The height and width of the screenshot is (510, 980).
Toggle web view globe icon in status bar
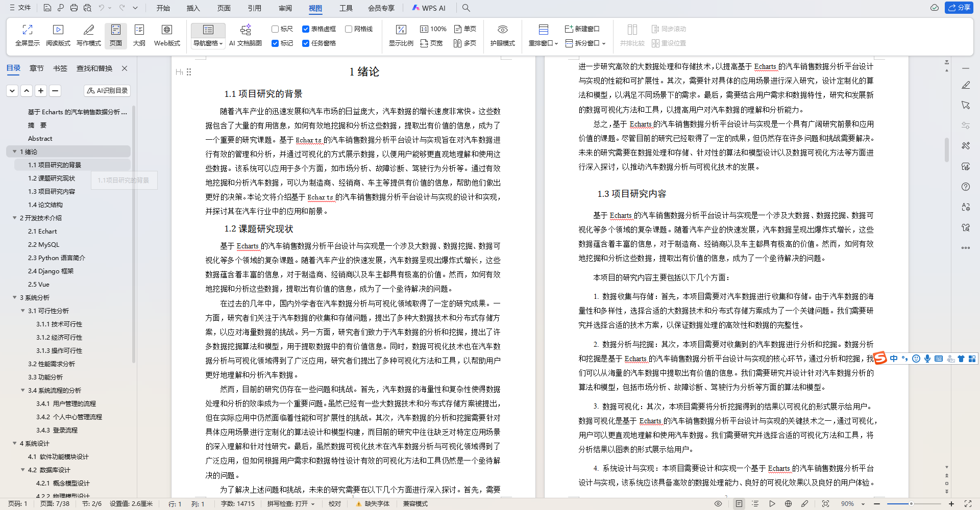[x=788, y=503]
